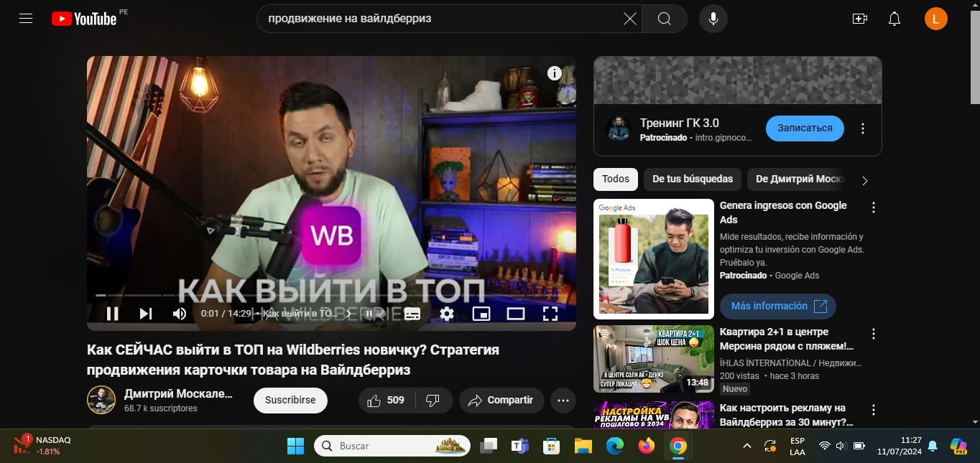Like the video with thumbs up

[387, 401]
